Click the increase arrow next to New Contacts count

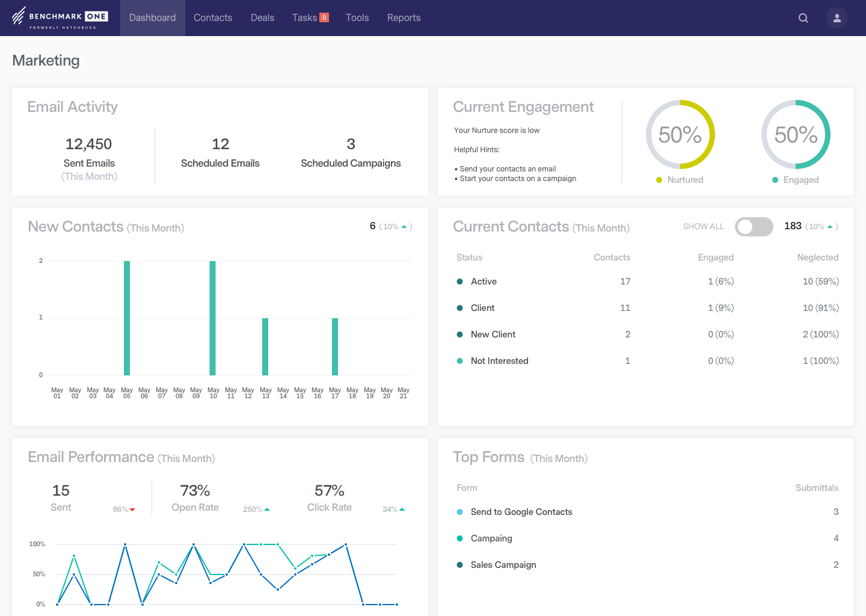405,226
